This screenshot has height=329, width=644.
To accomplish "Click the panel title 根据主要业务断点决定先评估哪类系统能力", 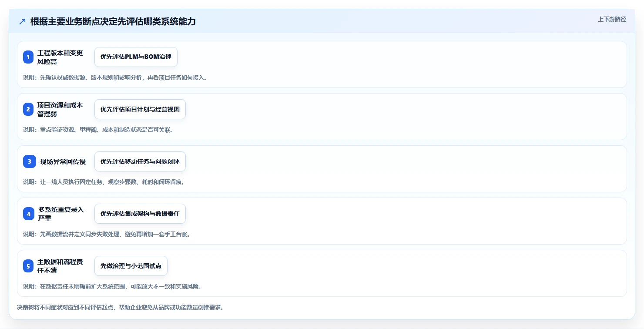I will click(113, 21).
